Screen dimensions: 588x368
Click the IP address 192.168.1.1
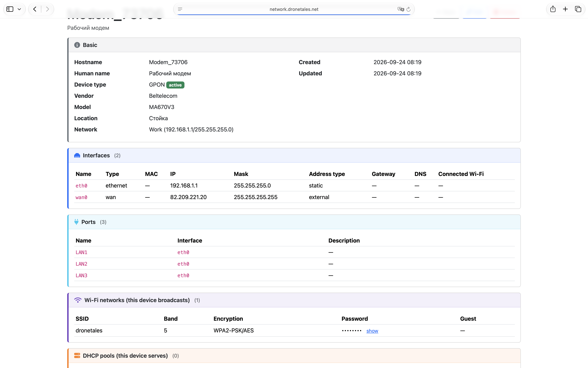184,185
